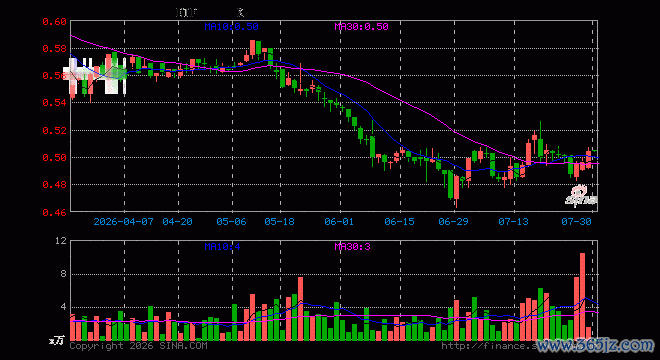
Task: Select the 04-20 date label
Action: (x=178, y=221)
